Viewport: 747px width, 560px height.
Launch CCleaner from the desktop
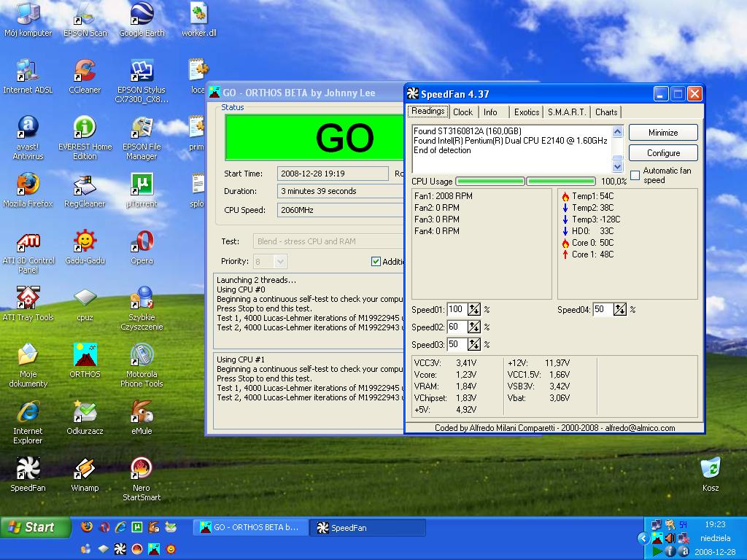pos(85,76)
